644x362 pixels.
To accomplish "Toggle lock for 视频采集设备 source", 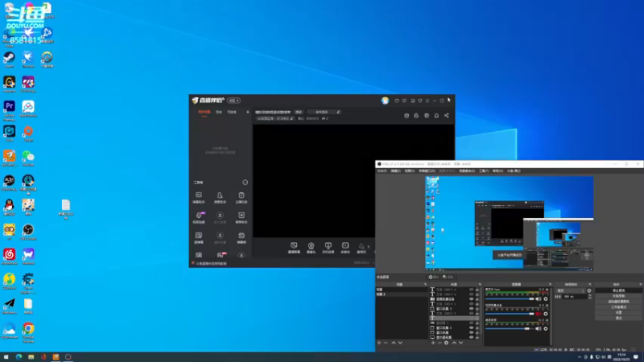I will (x=477, y=298).
